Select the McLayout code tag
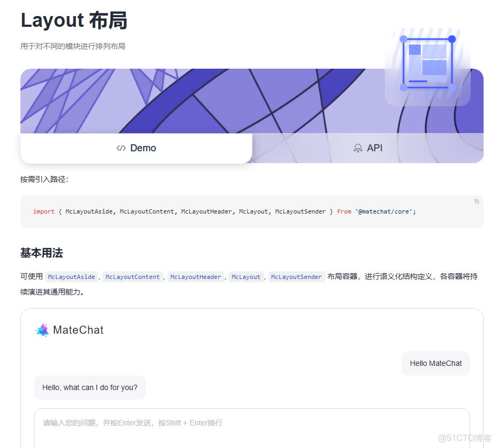Image resolution: width=497 pixels, height=448 pixels. click(x=246, y=276)
